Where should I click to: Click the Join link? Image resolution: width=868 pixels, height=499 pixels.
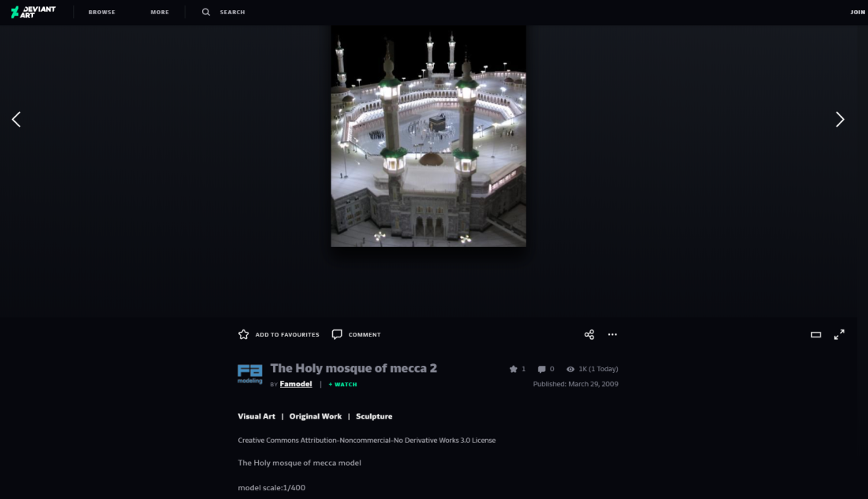(x=858, y=12)
